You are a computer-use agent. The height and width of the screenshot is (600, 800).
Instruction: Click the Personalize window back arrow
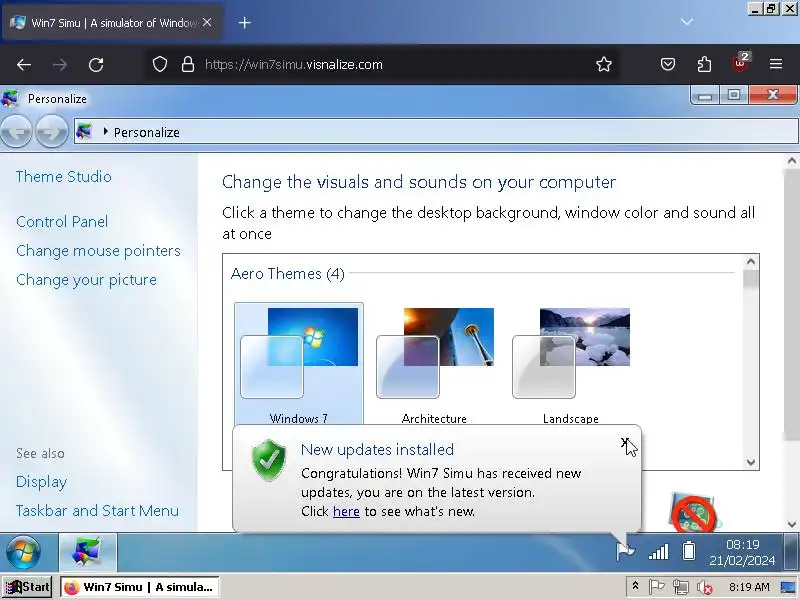pos(16,132)
